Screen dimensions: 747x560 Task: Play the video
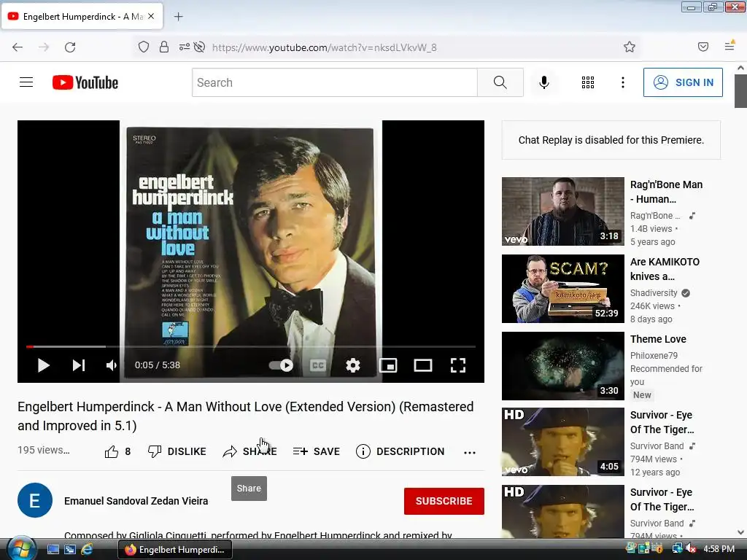pyautogui.click(x=43, y=365)
